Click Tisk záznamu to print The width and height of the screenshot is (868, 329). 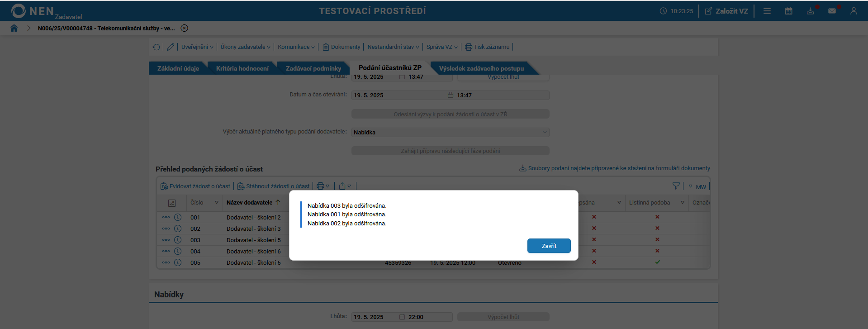[x=488, y=47]
